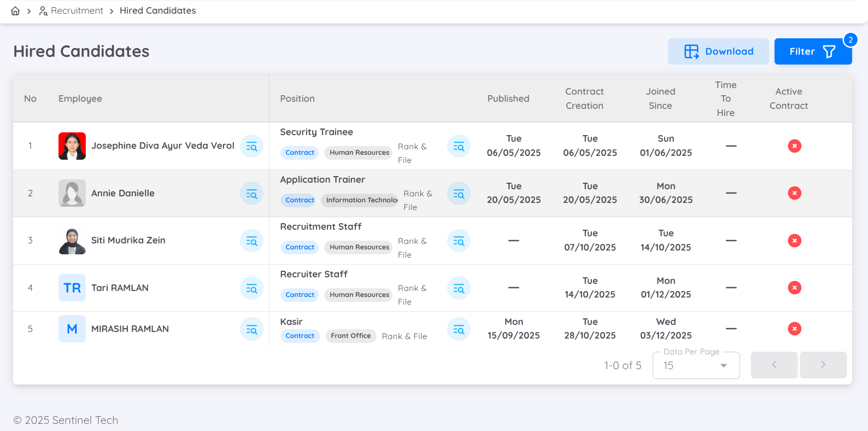Open position detail icon for Kasir row
The height and width of the screenshot is (431, 868).
point(459,329)
